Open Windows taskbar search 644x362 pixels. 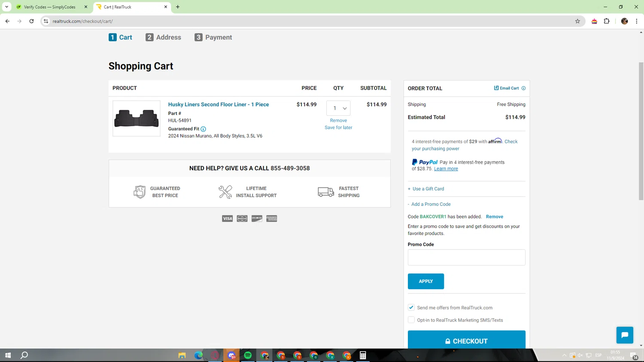point(24,355)
